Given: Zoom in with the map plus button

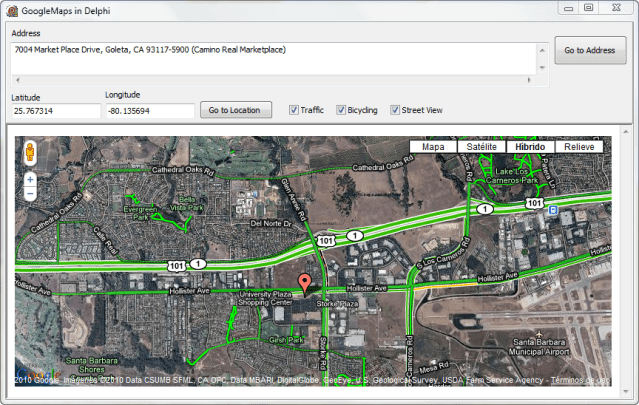Looking at the screenshot, I should [x=30, y=180].
